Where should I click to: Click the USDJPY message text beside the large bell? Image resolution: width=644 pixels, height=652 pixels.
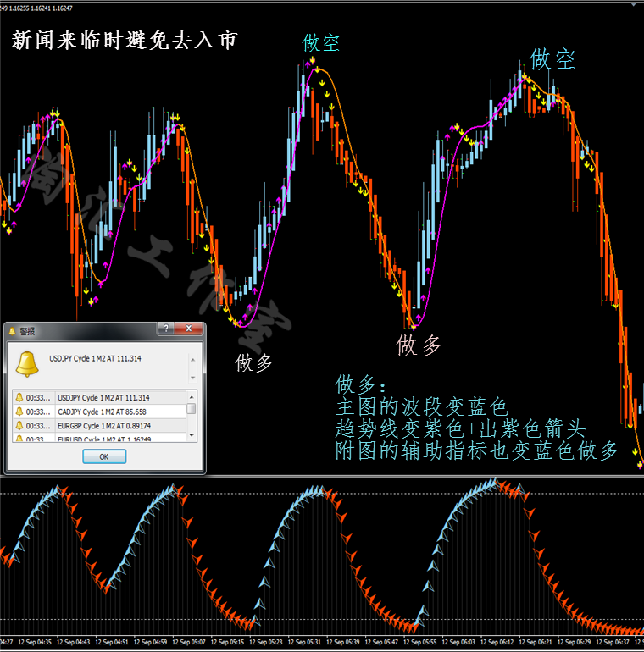[x=95, y=358]
